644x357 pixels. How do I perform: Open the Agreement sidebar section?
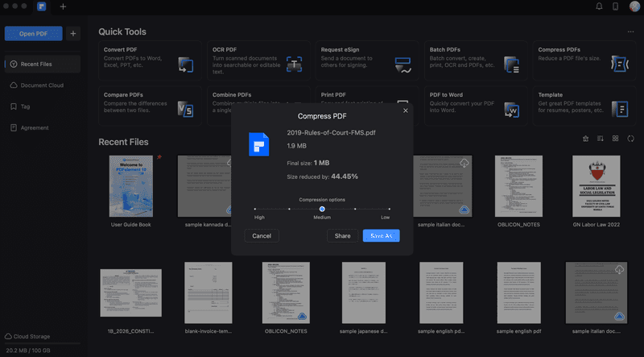tap(34, 127)
